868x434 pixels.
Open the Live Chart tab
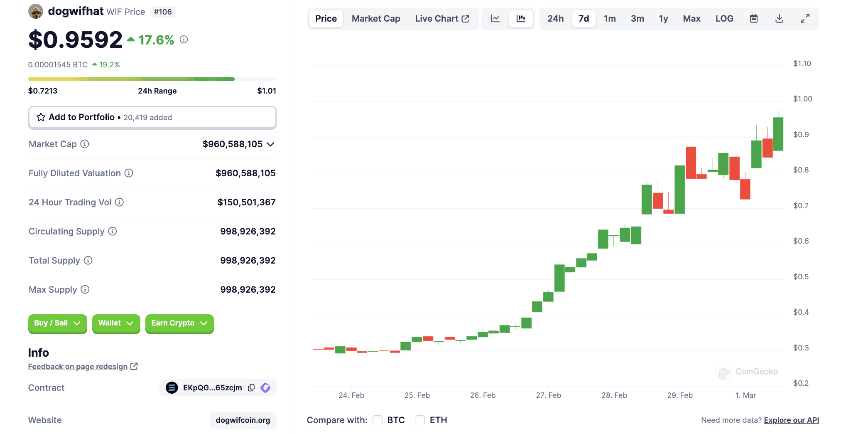(x=442, y=19)
